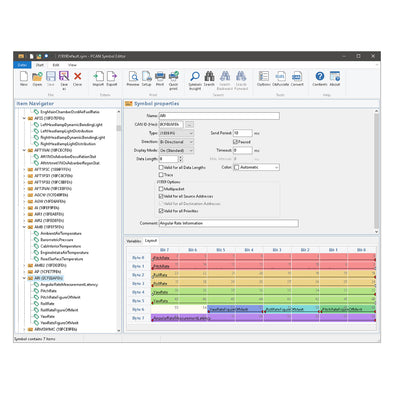Click the Contents help icon
Image resolution: width=394 pixels, height=394 pixels.
tap(320, 79)
